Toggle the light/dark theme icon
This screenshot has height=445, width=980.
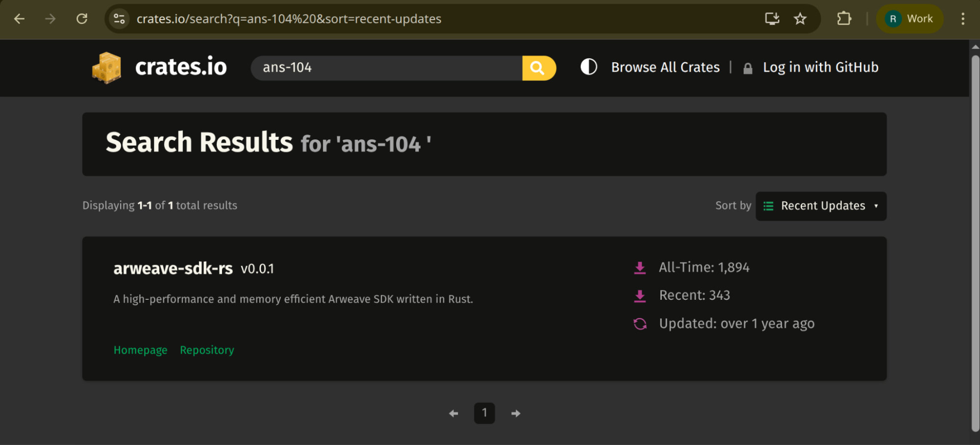click(x=589, y=67)
